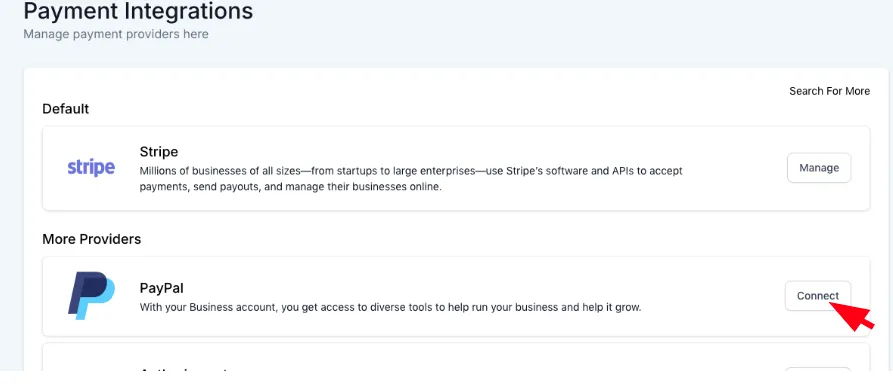Click the partially visible provider name below PayPal
Viewport: 893px width, 392px height.
coord(183,371)
